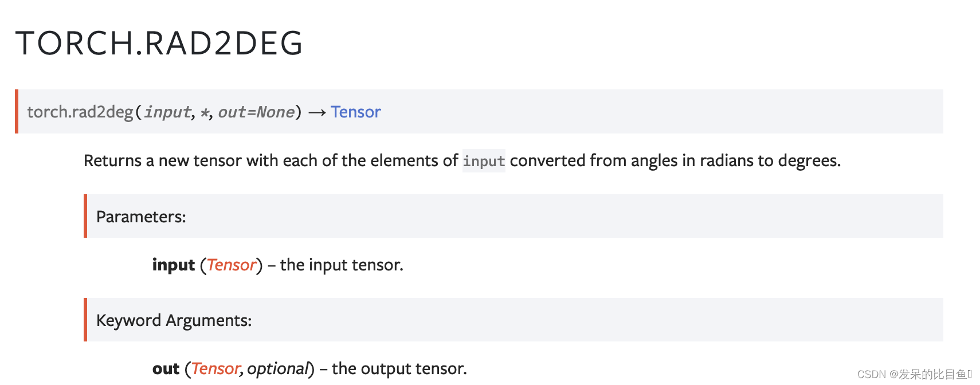
Task: Open the red Tensor type link for input
Action: tap(231, 265)
